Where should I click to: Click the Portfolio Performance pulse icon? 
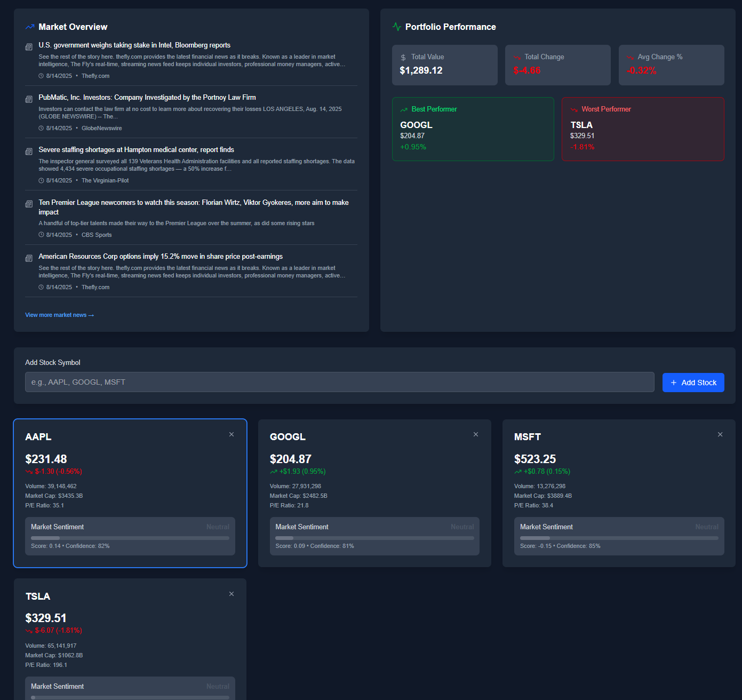click(396, 26)
